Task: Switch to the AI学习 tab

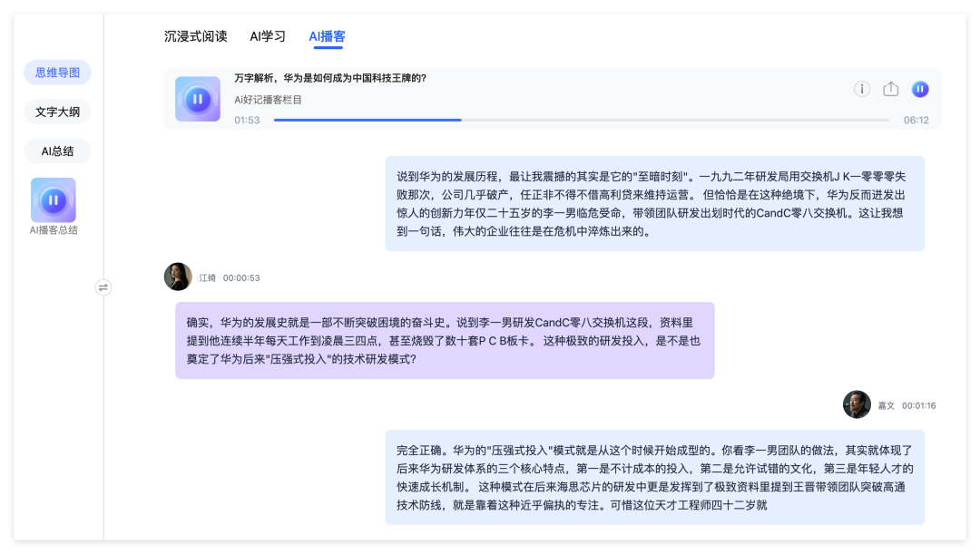Action: click(x=268, y=36)
